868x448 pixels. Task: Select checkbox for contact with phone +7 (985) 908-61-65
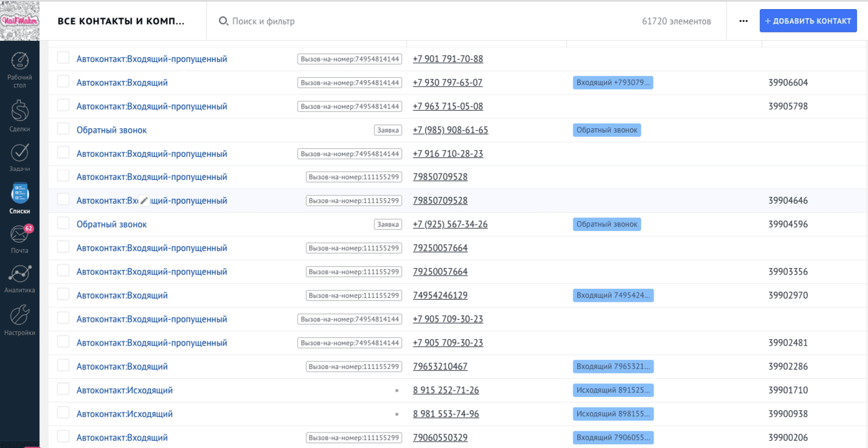click(63, 129)
